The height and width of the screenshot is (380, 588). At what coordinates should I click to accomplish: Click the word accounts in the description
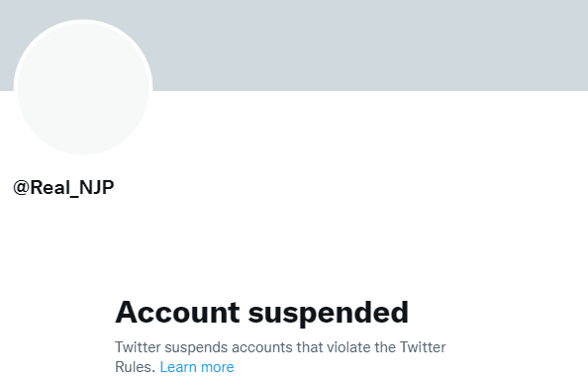click(x=262, y=347)
